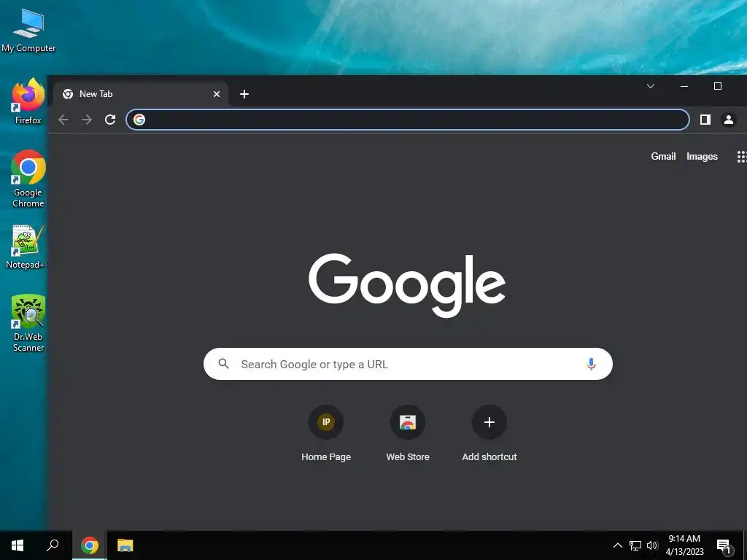Open the Google apps grid icon
Image resolution: width=747 pixels, height=560 pixels.
pyautogui.click(x=742, y=157)
